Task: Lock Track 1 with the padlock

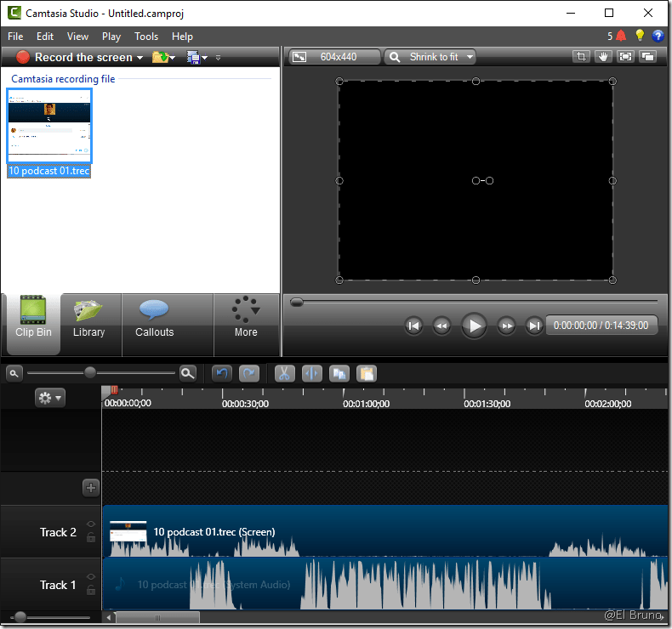Action: 91,590
